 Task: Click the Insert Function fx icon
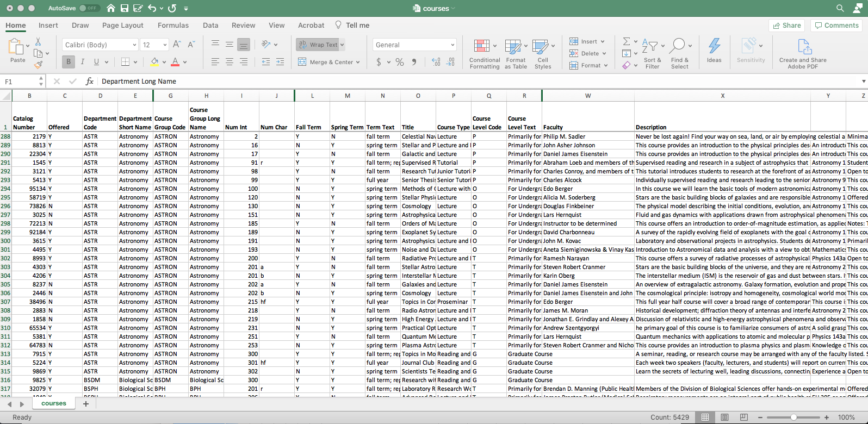90,82
